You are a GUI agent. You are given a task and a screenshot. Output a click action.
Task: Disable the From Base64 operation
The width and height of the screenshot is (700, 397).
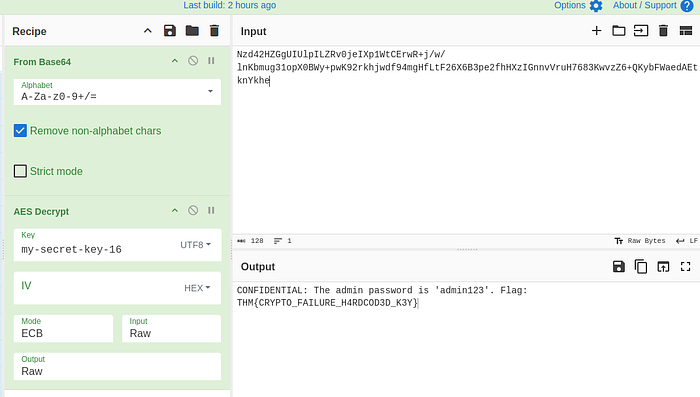[193, 61]
